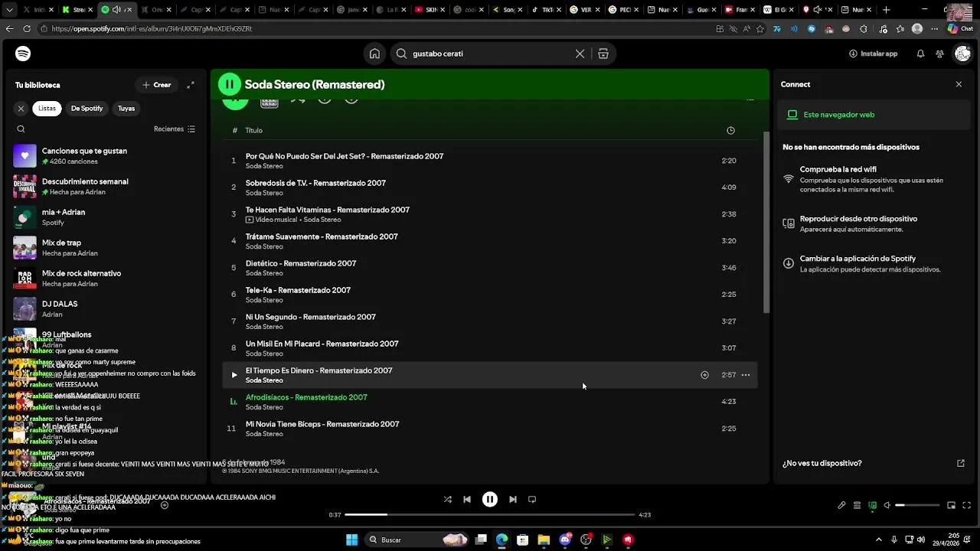Open the Mix de trap thumbnail
Image resolution: width=980 pixels, height=551 pixels.
24,248
